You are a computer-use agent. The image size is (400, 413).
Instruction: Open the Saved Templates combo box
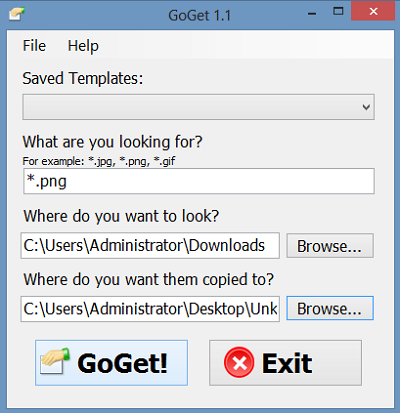(x=198, y=107)
